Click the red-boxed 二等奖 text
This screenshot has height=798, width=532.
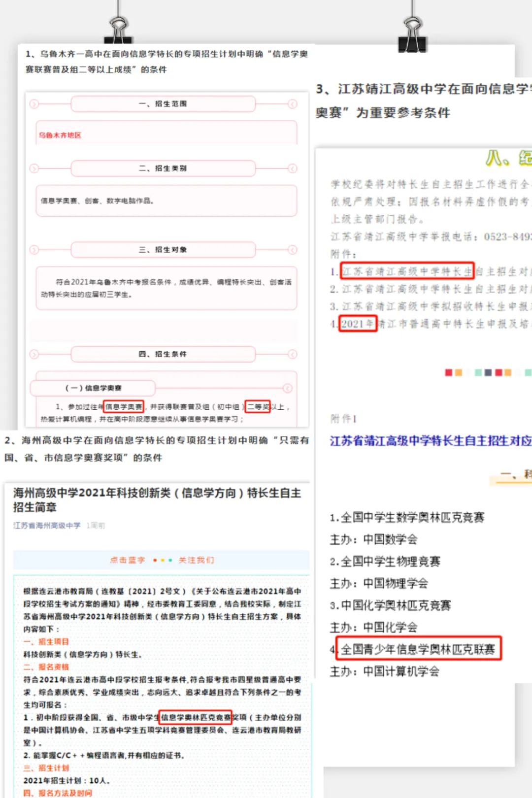tap(258, 406)
